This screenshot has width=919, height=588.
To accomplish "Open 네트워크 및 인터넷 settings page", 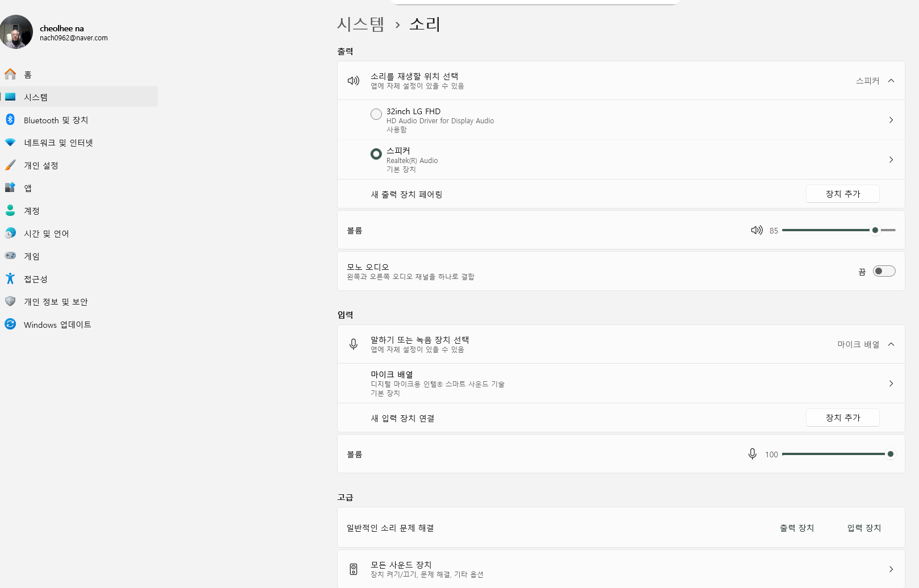I will [x=58, y=143].
